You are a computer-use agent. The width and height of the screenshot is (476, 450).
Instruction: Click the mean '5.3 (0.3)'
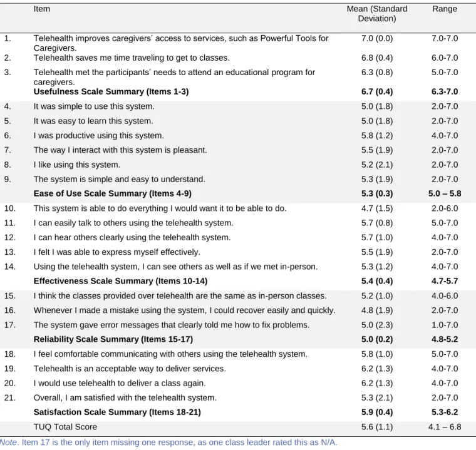377,193
